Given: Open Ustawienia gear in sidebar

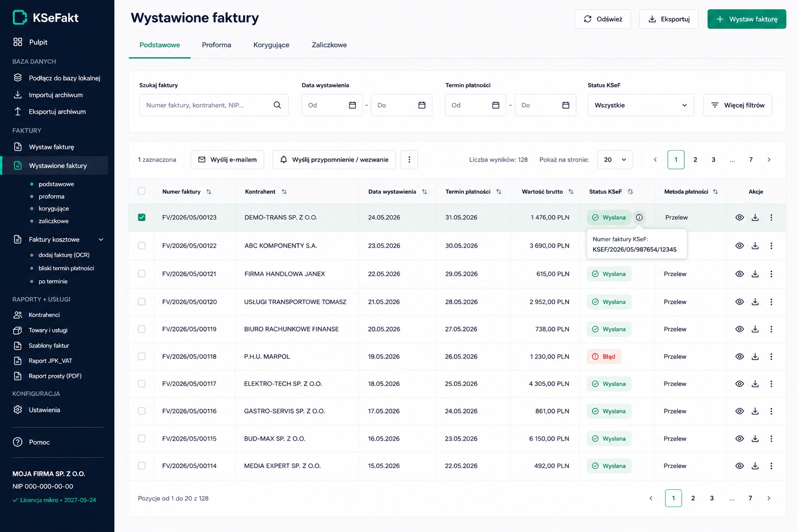Looking at the screenshot, I should [x=18, y=410].
